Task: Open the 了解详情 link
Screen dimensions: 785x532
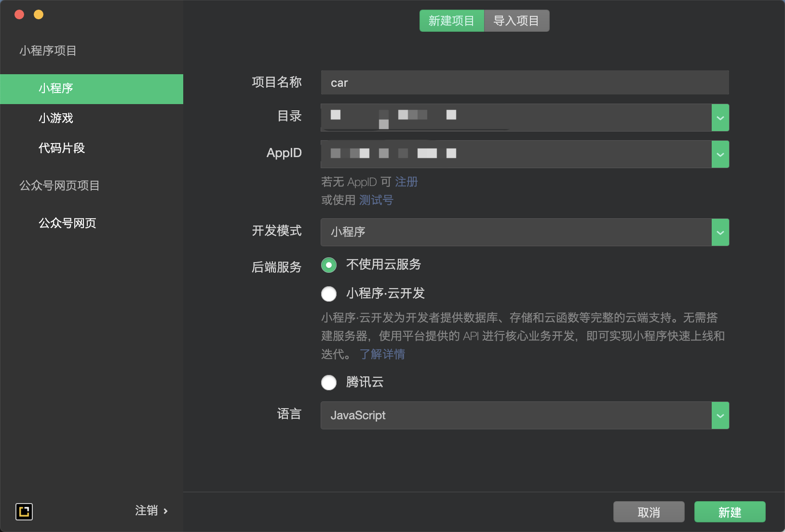Action: pos(382,355)
